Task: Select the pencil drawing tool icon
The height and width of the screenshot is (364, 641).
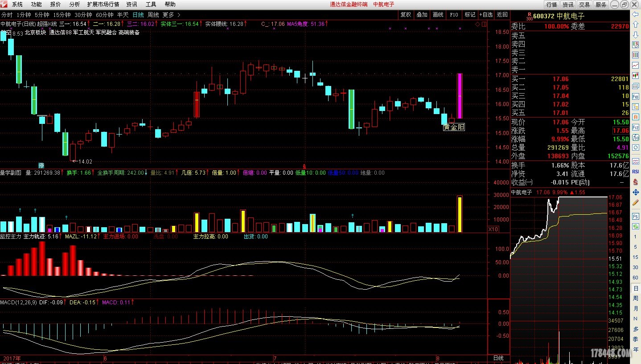Action: (x=635, y=202)
